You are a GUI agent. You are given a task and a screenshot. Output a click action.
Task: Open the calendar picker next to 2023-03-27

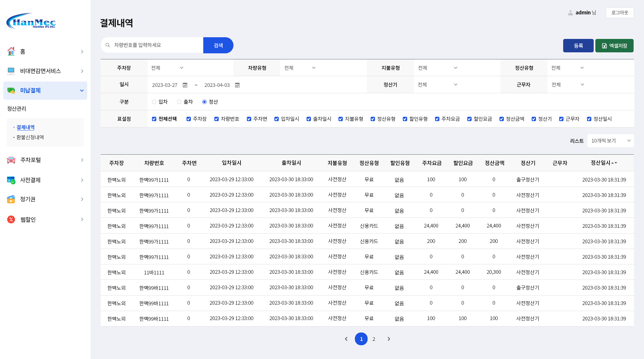pyautogui.click(x=185, y=85)
